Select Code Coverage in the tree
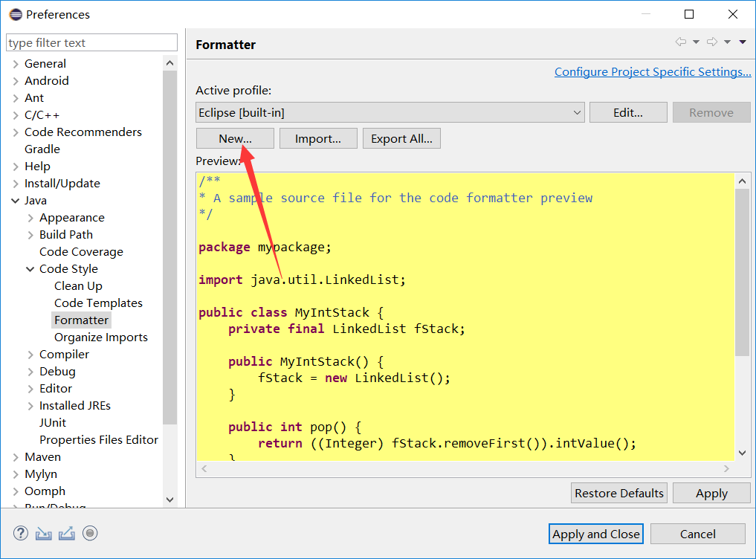 click(x=81, y=252)
